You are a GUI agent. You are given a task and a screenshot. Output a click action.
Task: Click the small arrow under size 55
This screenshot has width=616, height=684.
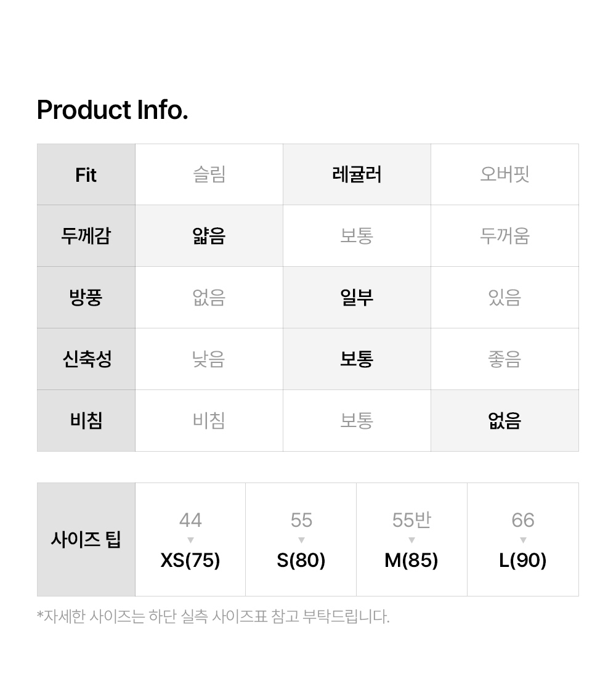[x=301, y=540]
